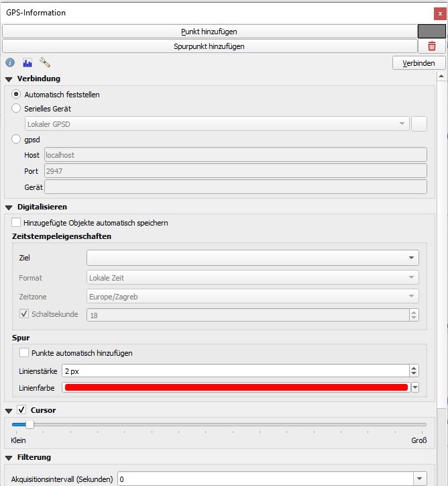This screenshot has height=486, width=448.
Task: Select the Automatisch feststellen radio option
Action: pyautogui.click(x=17, y=95)
